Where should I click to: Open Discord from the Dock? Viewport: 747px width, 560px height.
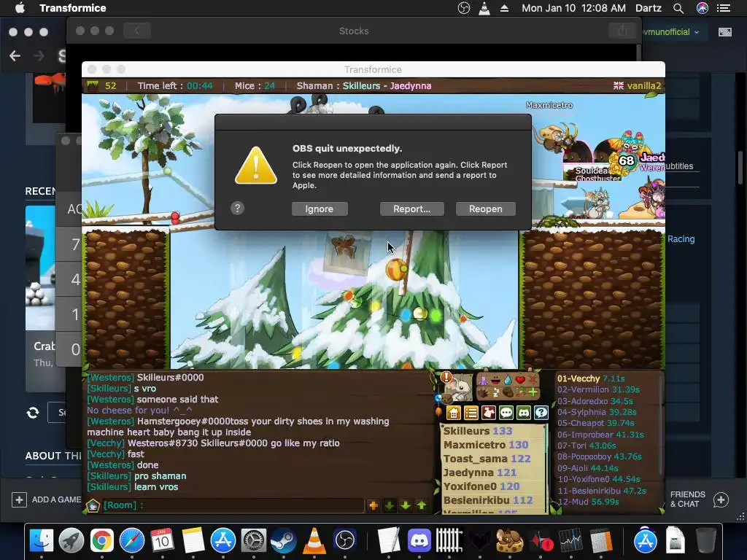pyautogui.click(x=419, y=540)
